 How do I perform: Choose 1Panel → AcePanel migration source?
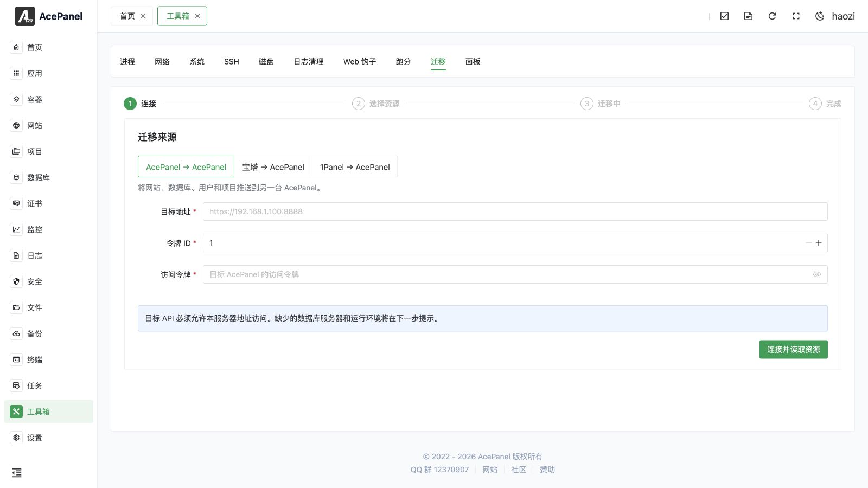(355, 166)
